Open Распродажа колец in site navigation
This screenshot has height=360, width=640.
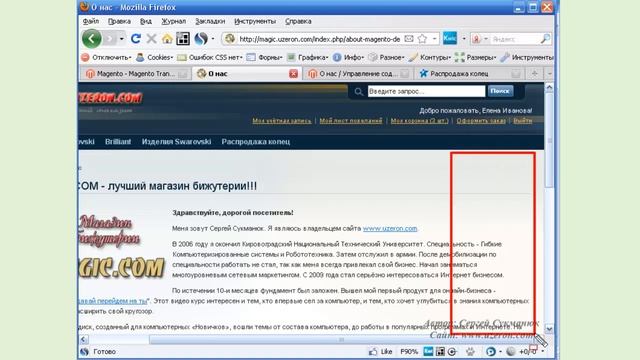(x=256, y=142)
